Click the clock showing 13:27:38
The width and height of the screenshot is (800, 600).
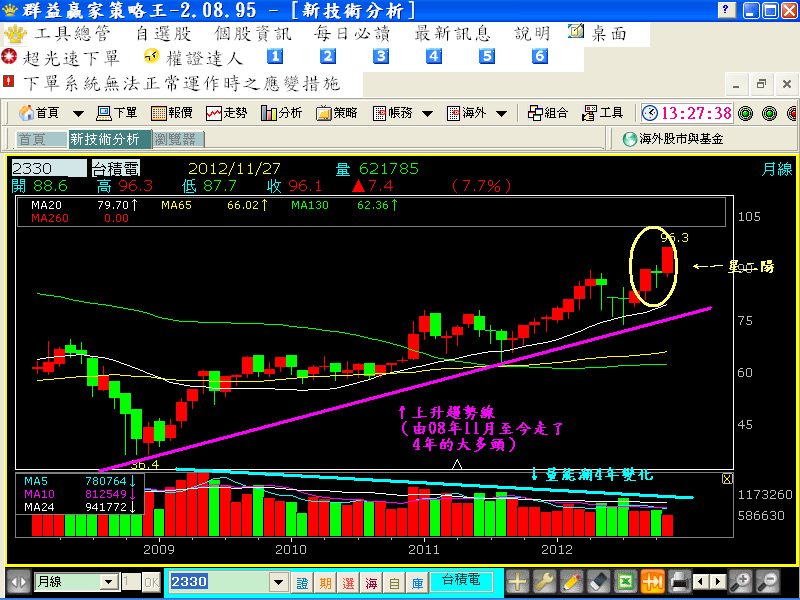pyautogui.click(x=687, y=113)
